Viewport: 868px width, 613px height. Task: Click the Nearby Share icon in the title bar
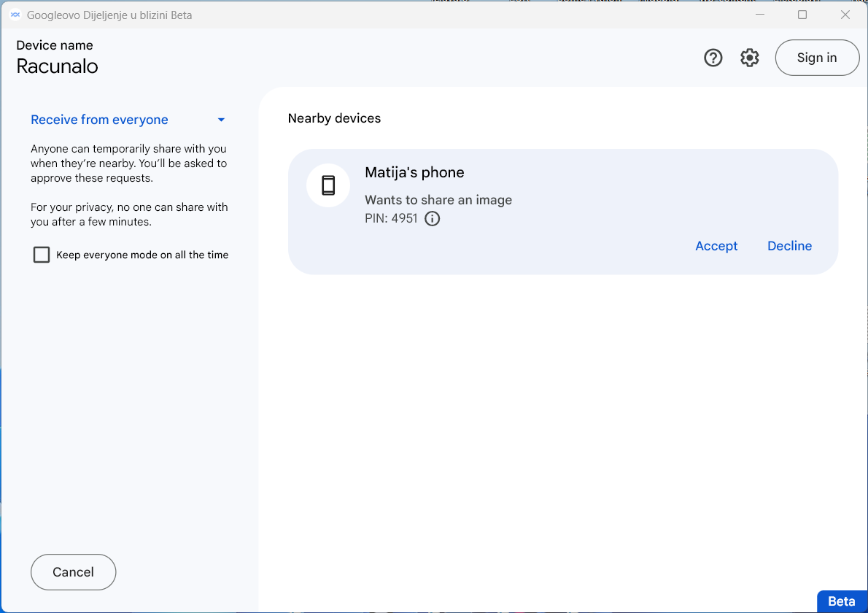tap(15, 15)
